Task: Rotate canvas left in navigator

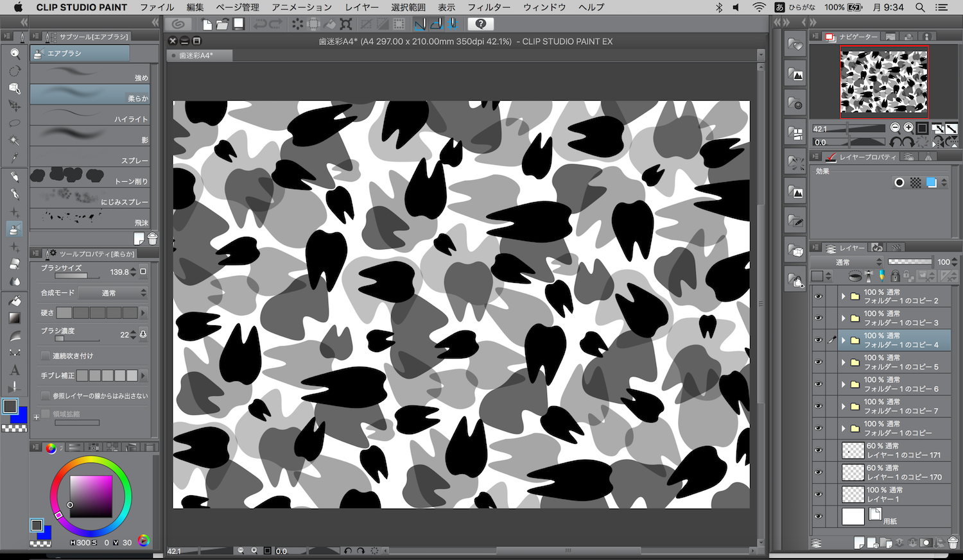Action: pyautogui.click(x=895, y=142)
